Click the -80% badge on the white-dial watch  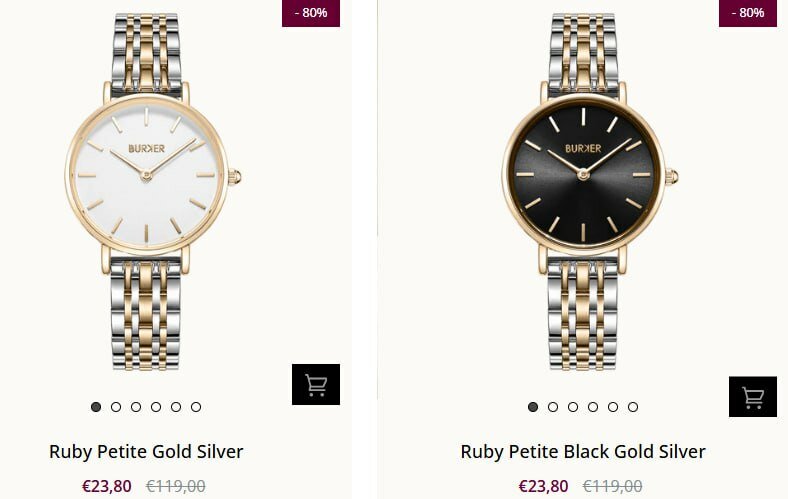(x=311, y=13)
